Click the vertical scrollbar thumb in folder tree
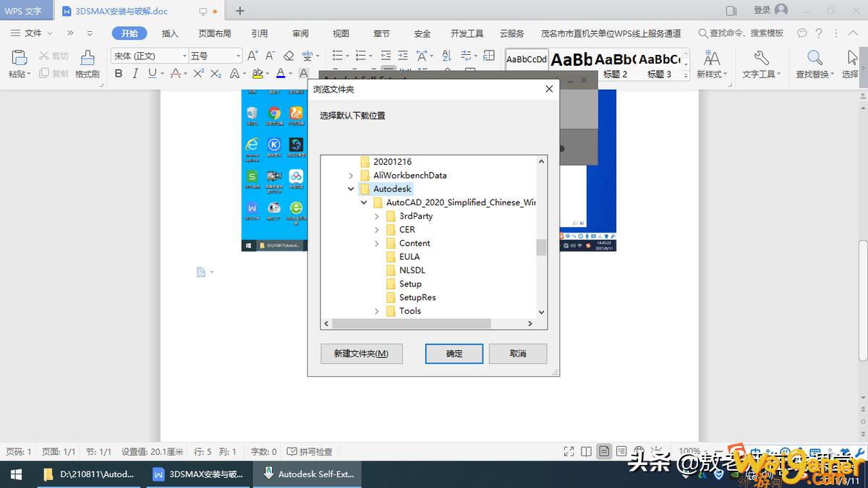868x488 pixels. click(x=541, y=248)
